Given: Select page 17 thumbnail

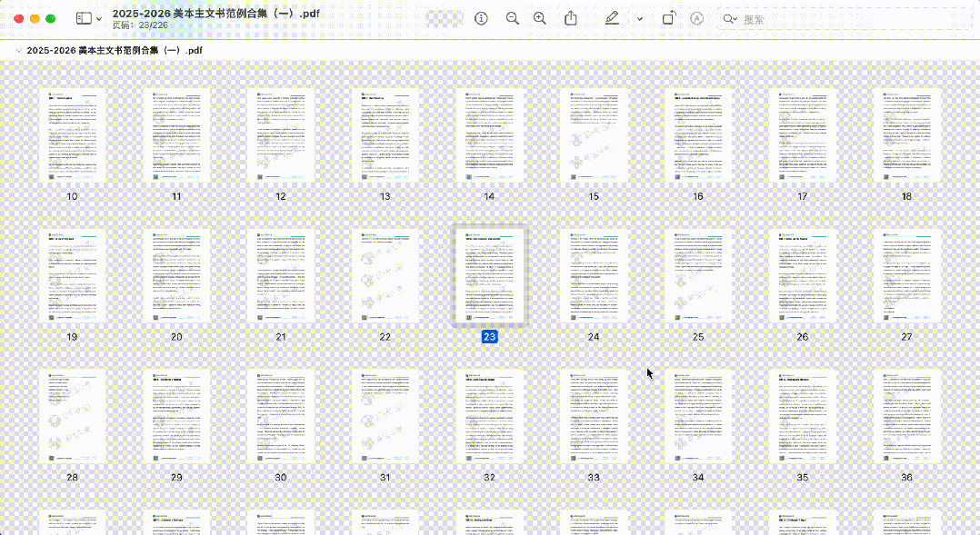Looking at the screenshot, I should (x=803, y=135).
